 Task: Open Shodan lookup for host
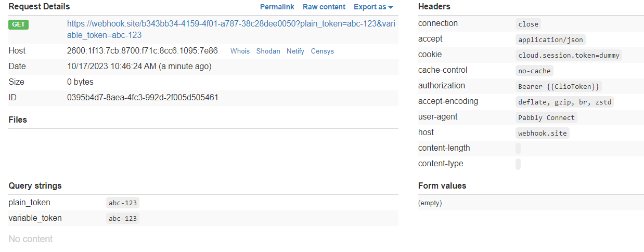[x=268, y=51]
